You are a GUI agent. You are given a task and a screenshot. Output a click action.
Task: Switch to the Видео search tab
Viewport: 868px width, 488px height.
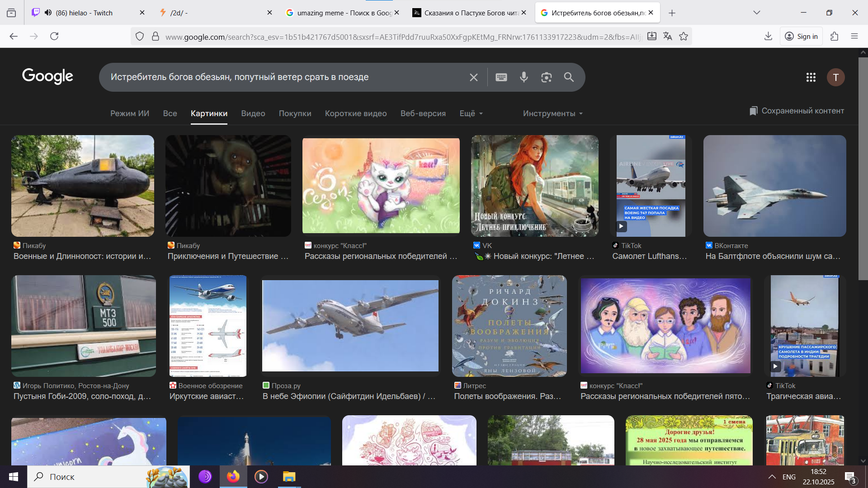click(x=253, y=113)
